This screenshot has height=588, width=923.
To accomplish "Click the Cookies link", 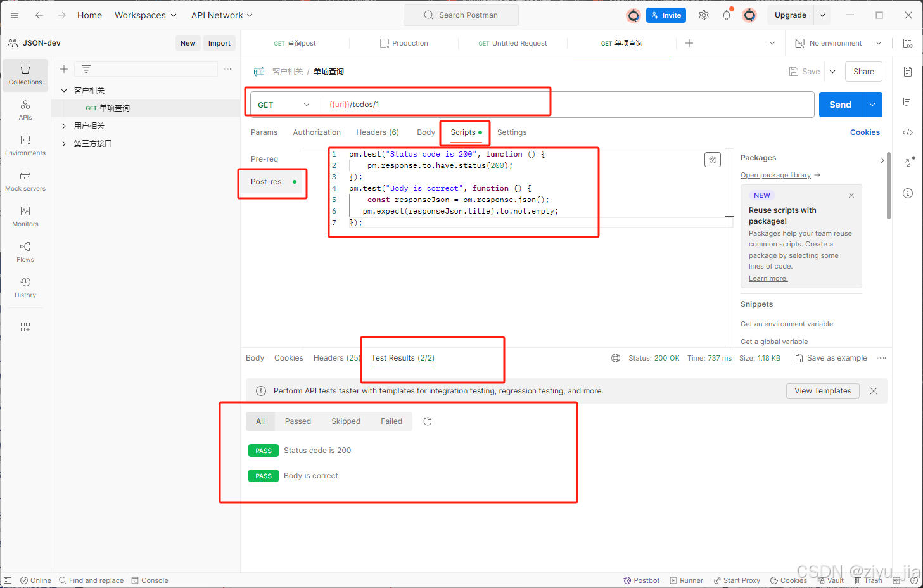I will 865,132.
